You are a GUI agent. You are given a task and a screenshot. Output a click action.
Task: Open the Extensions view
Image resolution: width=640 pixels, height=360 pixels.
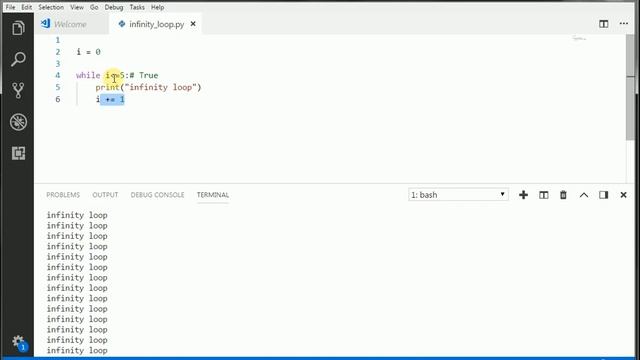18,153
